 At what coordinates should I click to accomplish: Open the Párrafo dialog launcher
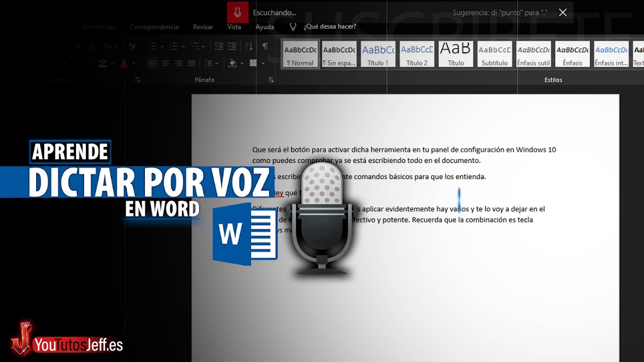click(271, 80)
